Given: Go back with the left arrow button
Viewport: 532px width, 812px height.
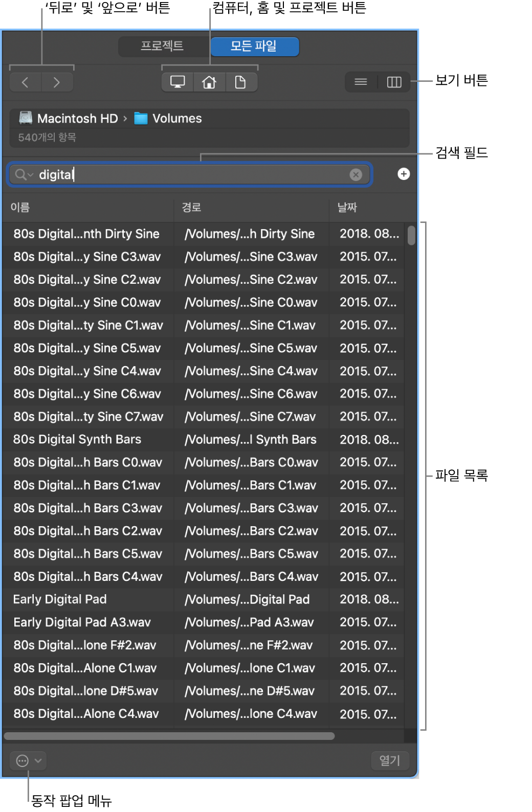Looking at the screenshot, I should click(25, 82).
